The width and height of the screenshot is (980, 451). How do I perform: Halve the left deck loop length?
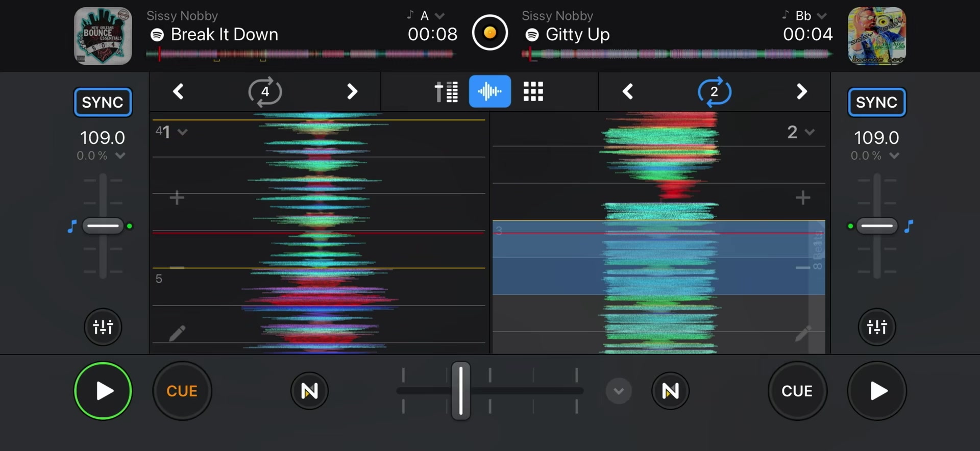click(178, 92)
